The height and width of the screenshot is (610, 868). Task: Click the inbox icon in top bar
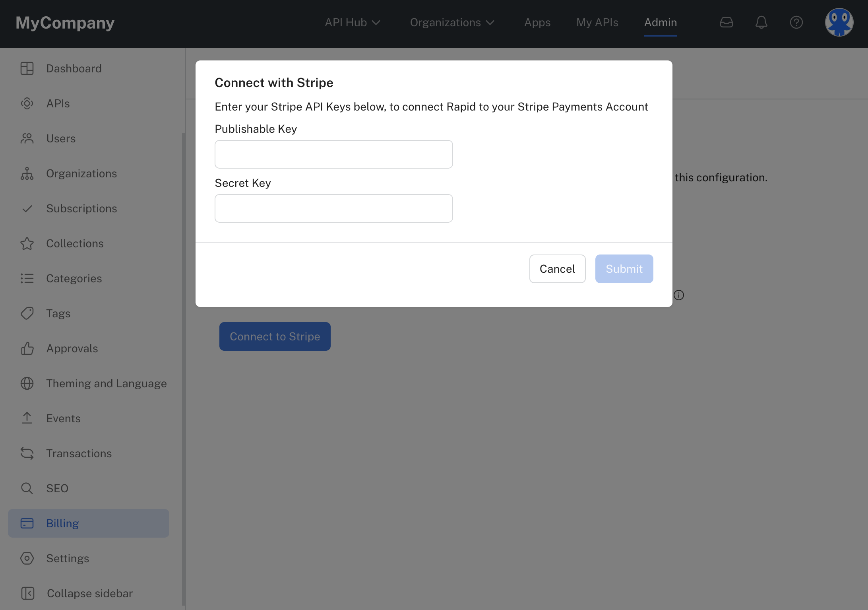(726, 22)
